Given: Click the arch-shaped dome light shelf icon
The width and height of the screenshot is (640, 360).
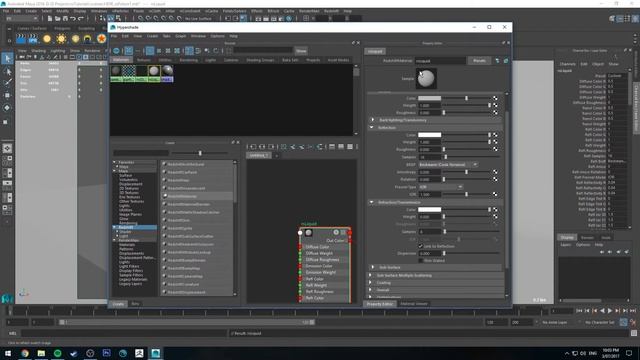Looking at the screenshot, I should tap(88, 39).
